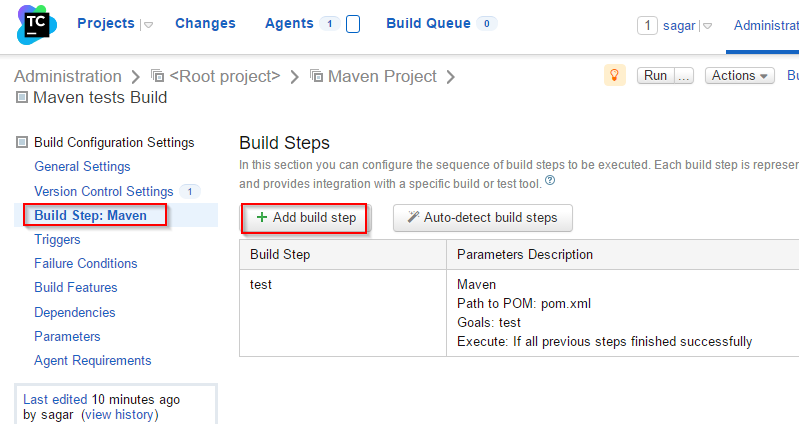Open the view history link
The image size is (799, 424).
coord(119,414)
